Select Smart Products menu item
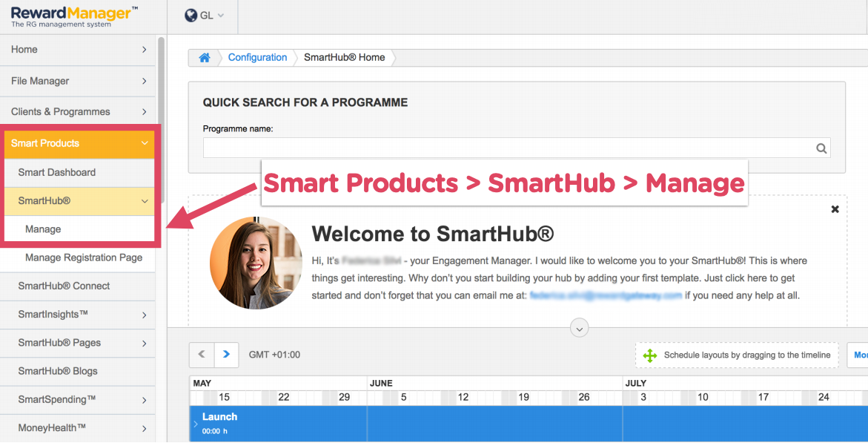 (x=79, y=143)
